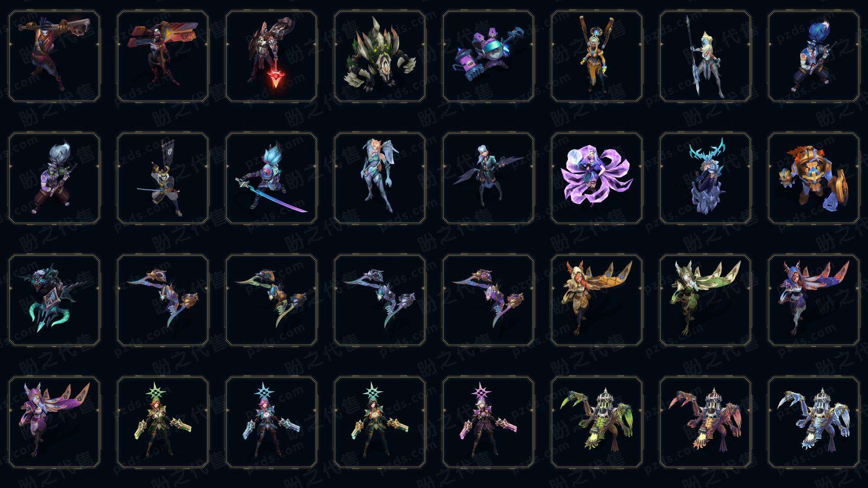This screenshot has width=868, height=488.
Task: Choose the purple round robot with wrench
Action: [488, 56]
